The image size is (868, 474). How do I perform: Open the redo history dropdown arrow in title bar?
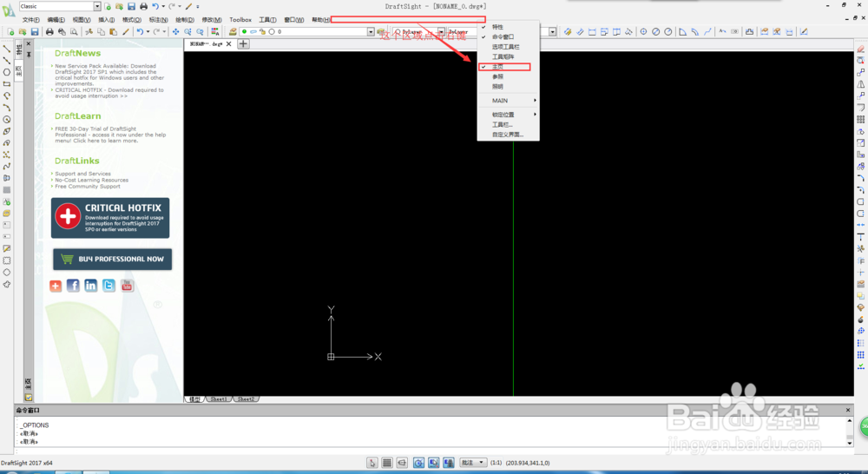click(180, 6)
